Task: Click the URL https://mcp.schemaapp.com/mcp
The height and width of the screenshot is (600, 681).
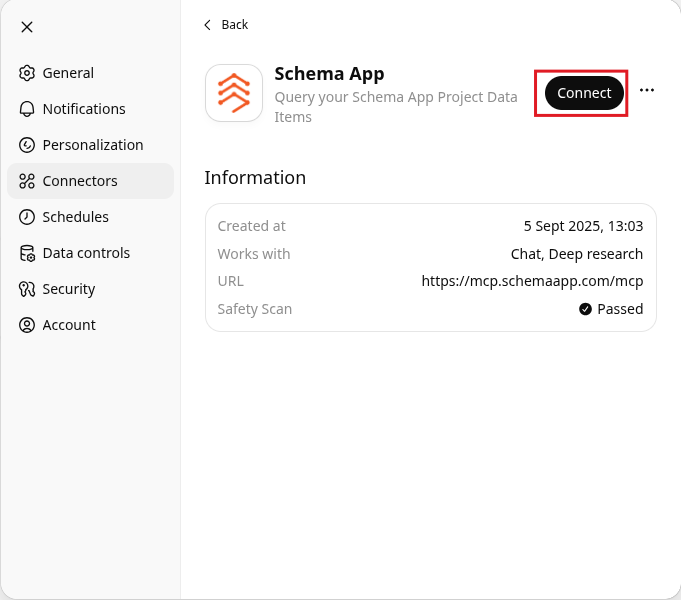Action: tap(532, 281)
